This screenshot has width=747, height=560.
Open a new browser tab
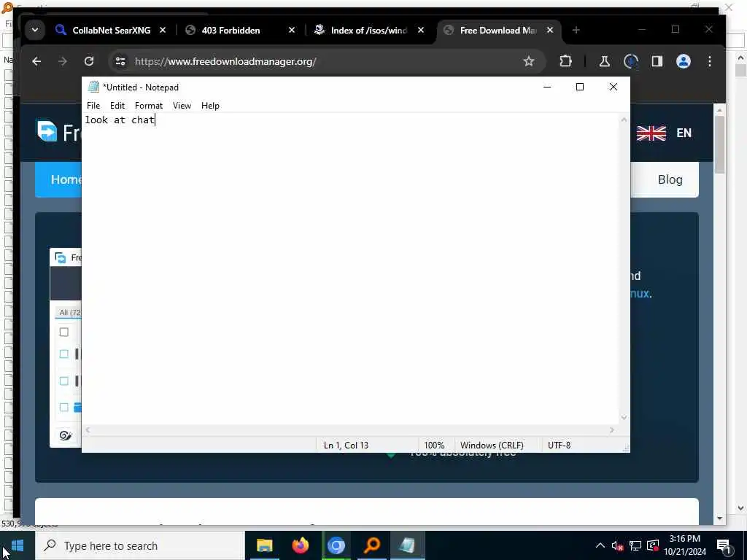(576, 31)
